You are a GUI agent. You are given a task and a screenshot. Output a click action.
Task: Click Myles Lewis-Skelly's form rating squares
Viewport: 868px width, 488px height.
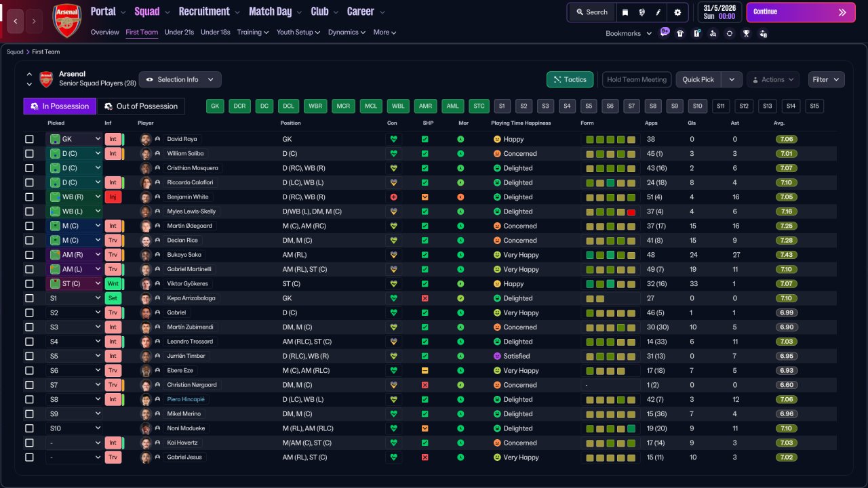click(x=610, y=211)
